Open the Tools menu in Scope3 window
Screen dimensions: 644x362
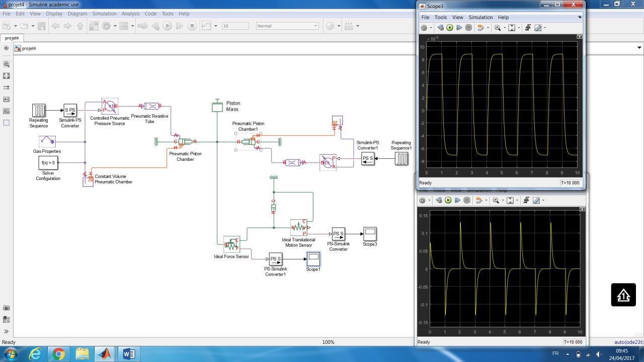tap(441, 17)
